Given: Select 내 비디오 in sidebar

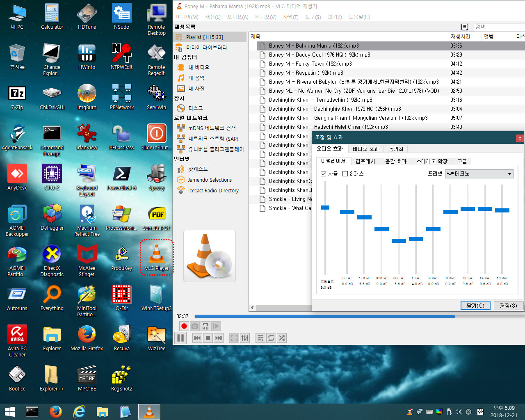Looking at the screenshot, I should tap(199, 67).
